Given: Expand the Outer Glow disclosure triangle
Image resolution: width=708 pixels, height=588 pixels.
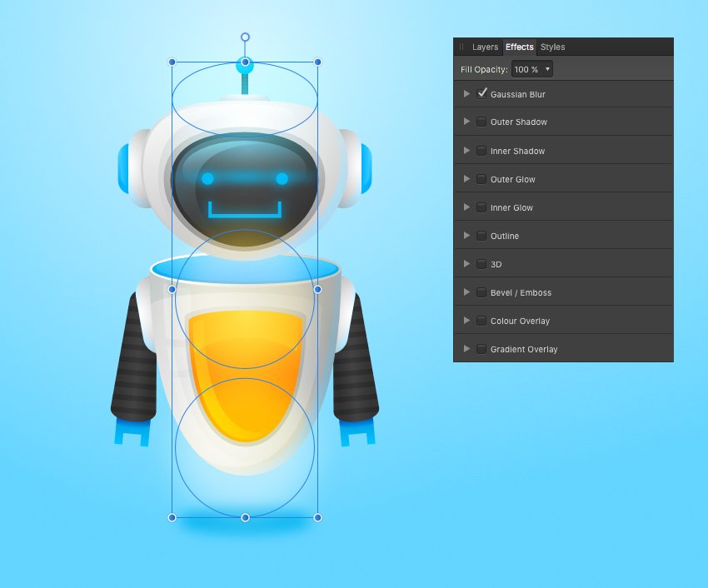Looking at the screenshot, I should click(x=466, y=178).
